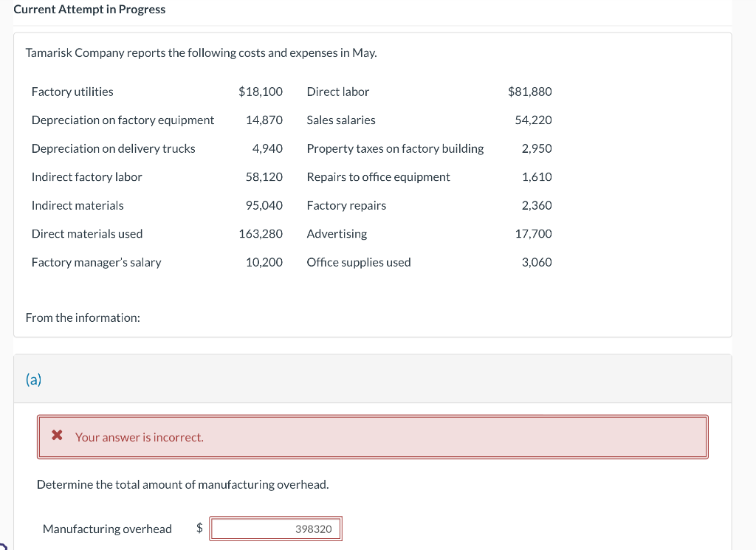The height and width of the screenshot is (550, 756).
Task: Click 'Determine the total amount of manufacturing overhead.'
Action: click(x=183, y=484)
